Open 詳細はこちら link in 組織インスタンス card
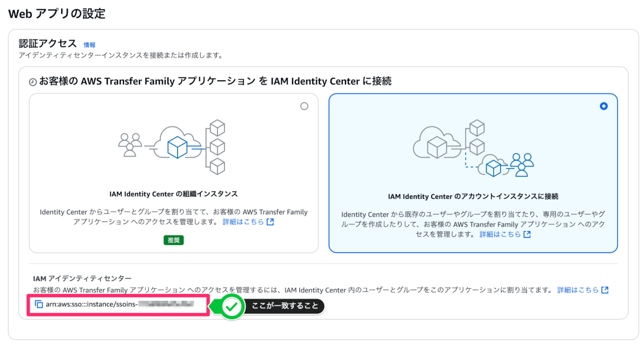The image size is (644, 345). point(243,222)
